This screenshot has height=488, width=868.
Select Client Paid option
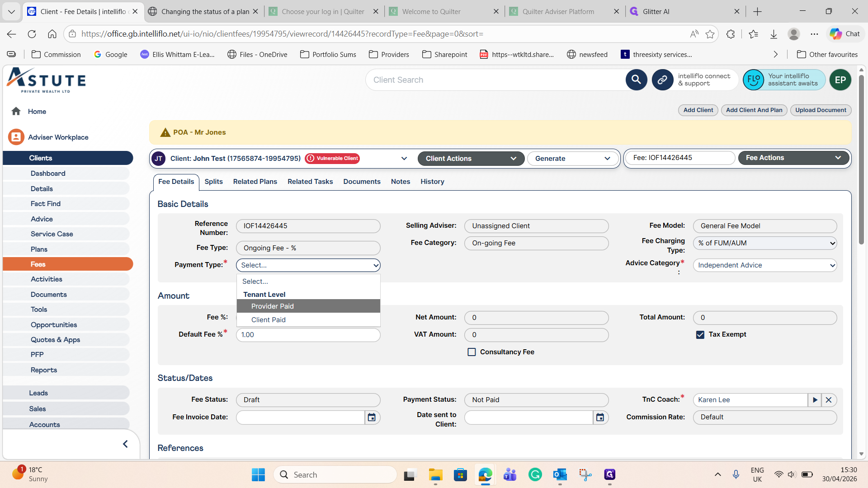tap(308, 320)
